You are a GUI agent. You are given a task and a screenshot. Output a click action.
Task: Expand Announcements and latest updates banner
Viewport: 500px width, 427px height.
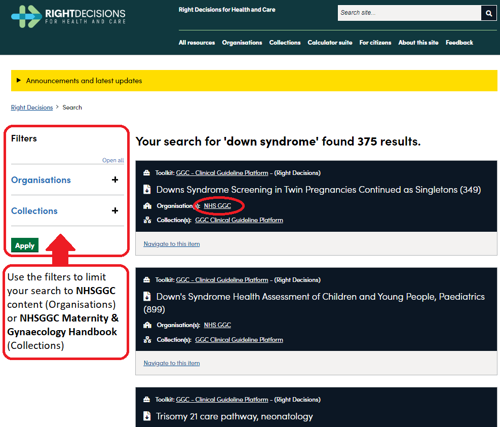pos(254,81)
